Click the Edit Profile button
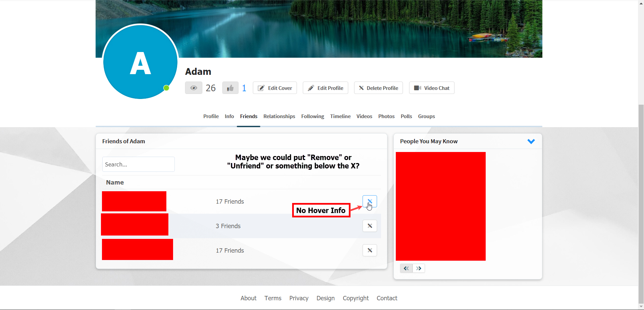The image size is (644, 310). pos(325,88)
